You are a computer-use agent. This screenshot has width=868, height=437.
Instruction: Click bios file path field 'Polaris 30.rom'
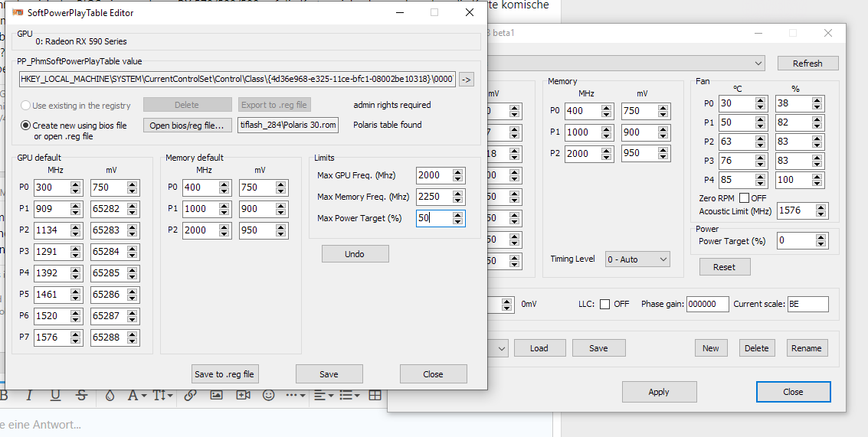point(288,125)
